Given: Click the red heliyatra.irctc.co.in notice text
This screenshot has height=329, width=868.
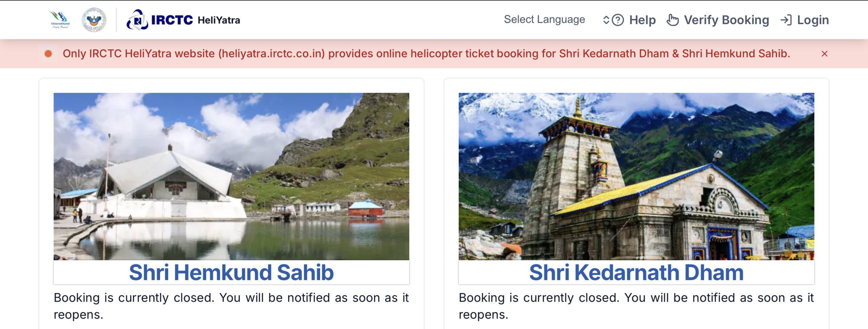Looking at the screenshot, I should point(426,54).
